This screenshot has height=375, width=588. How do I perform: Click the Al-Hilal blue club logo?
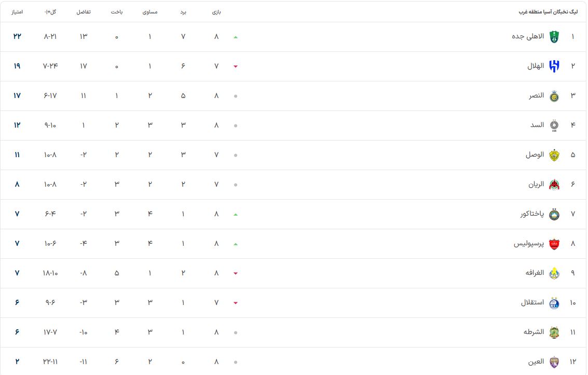pyautogui.click(x=554, y=66)
